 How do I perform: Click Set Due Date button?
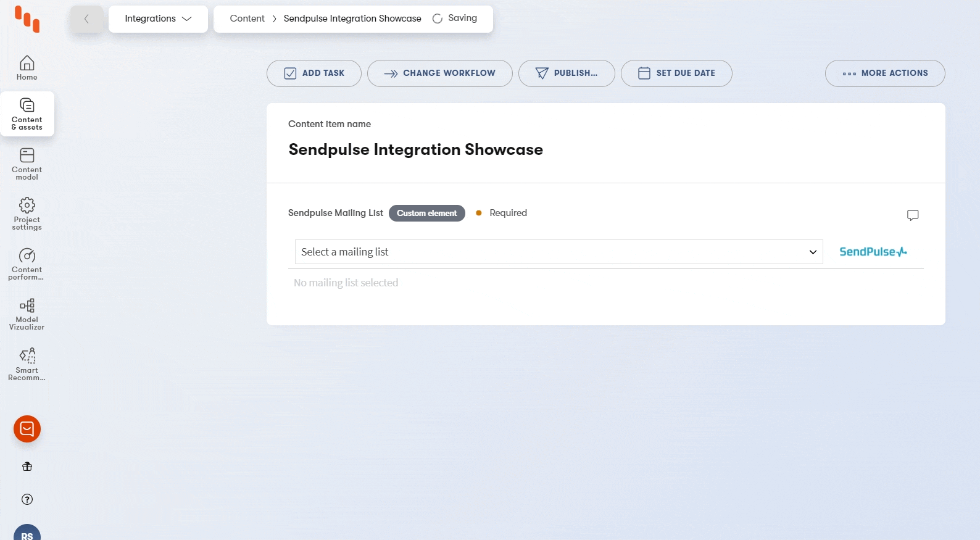[x=676, y=73]
